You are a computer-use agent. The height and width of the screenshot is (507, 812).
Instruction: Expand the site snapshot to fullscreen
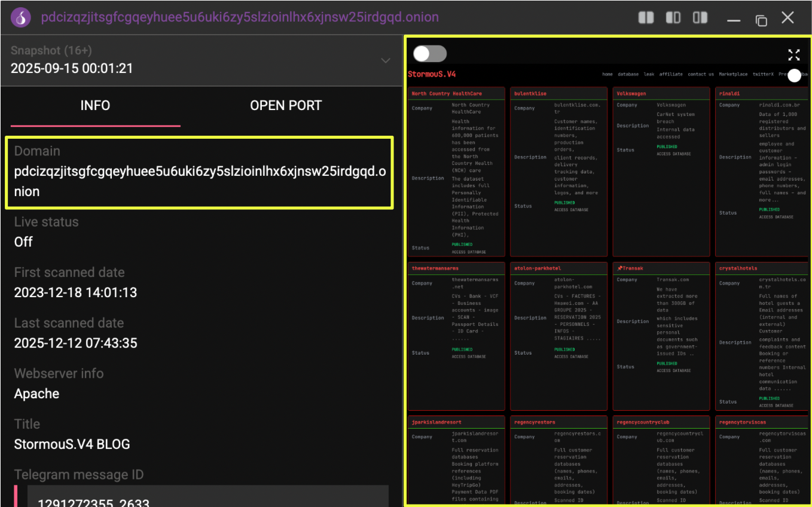click(793, 55)
